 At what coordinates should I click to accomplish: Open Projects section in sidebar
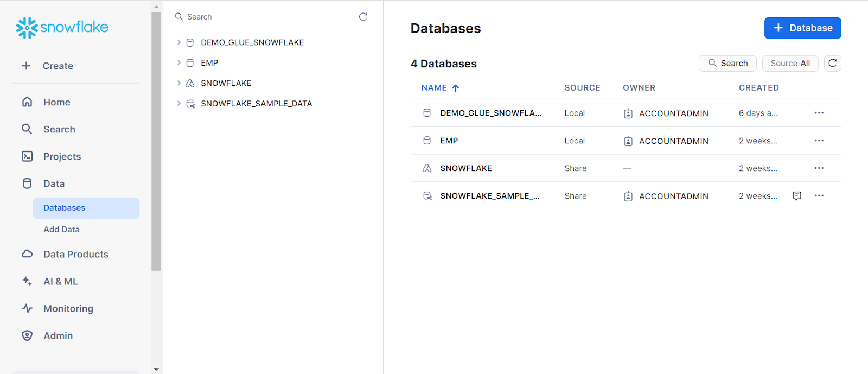click(62, 156)
